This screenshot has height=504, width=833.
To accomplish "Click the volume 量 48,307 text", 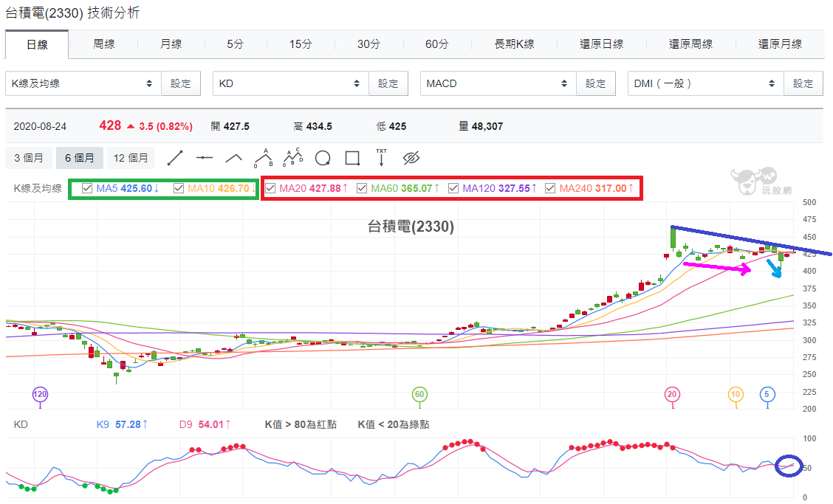I will [481, 126].
